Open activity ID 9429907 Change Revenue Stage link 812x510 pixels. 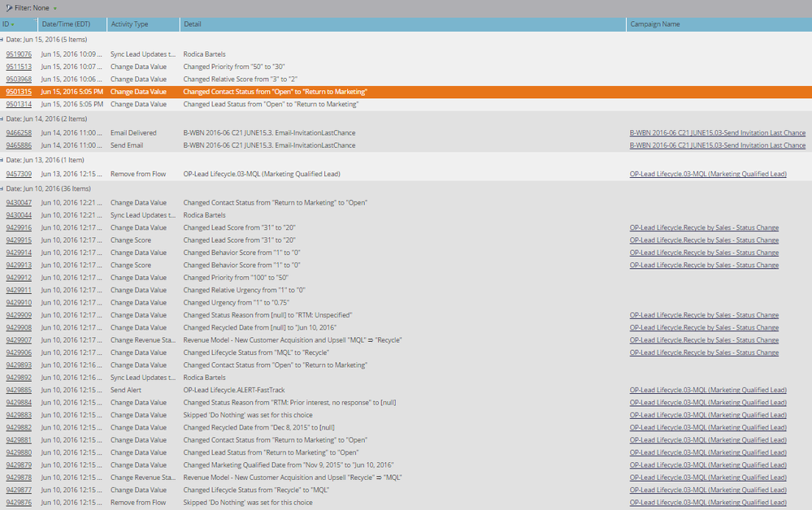tap(19, 340)
